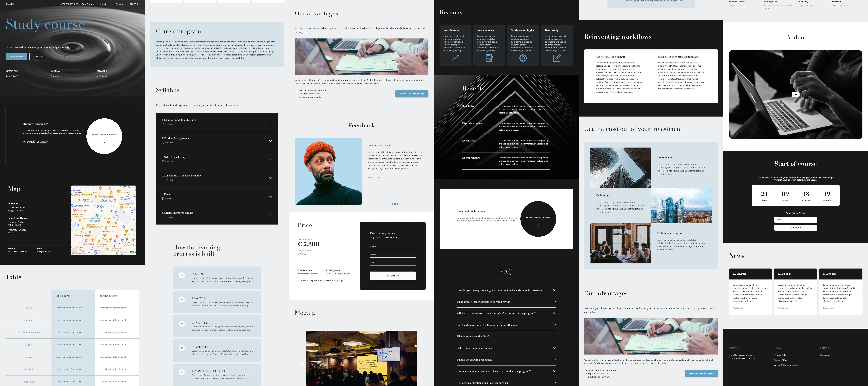Image resolution: width=868 pixels, height=386 pixels.
Task: Click the edit icon under Deep study
Action: (x=557, y=58)
